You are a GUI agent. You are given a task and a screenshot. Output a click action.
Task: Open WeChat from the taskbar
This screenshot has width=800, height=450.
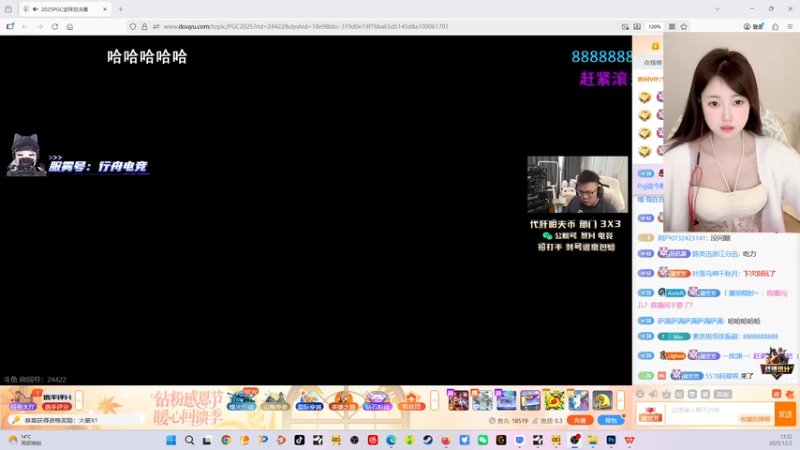click(x=483, y=440)
